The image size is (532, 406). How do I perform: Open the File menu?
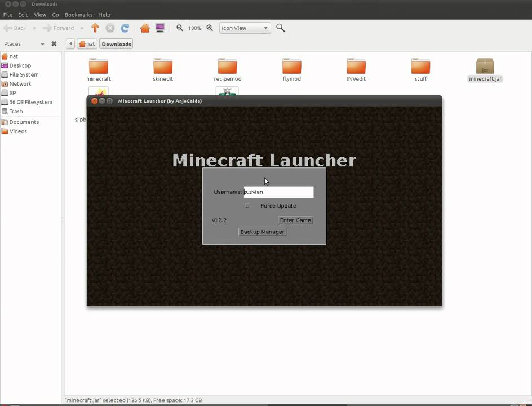7,15
